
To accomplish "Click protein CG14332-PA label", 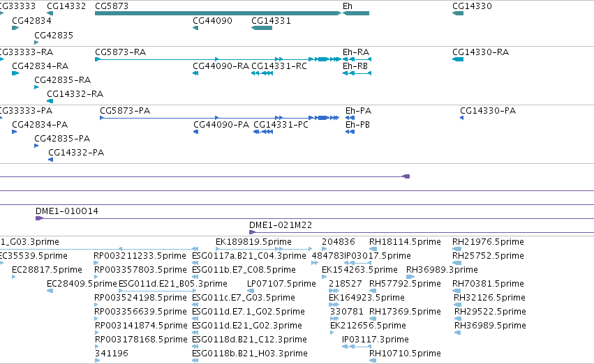I will (x=76, y=153).
